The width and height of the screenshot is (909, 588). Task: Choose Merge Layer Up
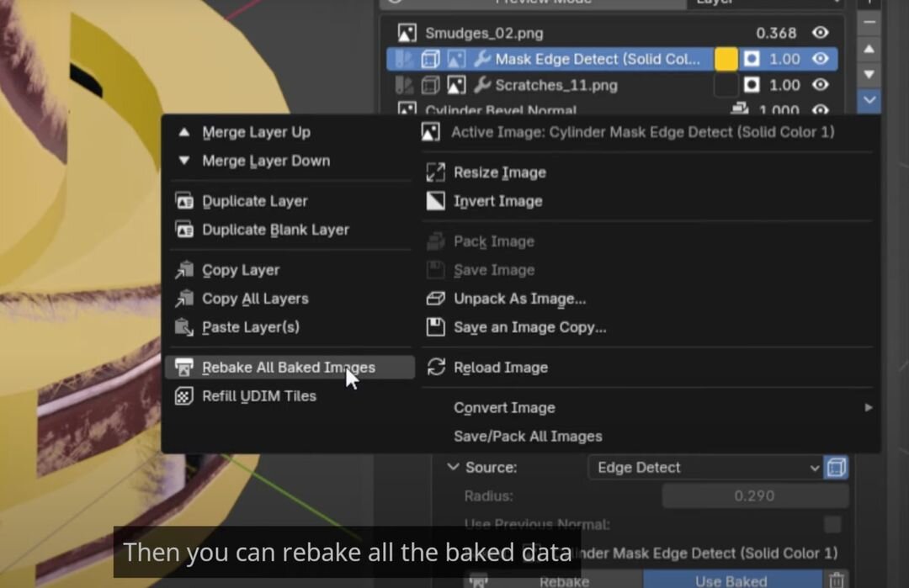(290, 132)
